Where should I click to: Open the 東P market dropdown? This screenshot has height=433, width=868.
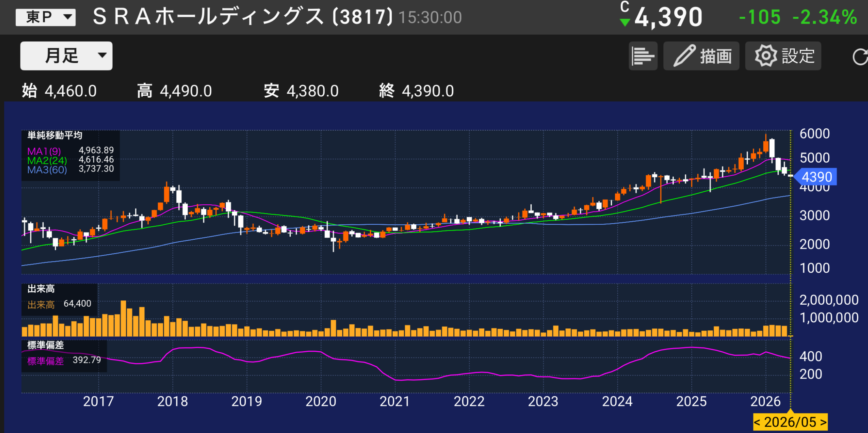tap(46, 17)
